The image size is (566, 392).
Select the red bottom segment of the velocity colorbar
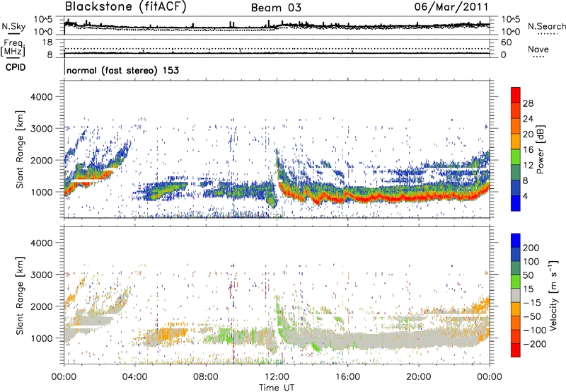516,350
